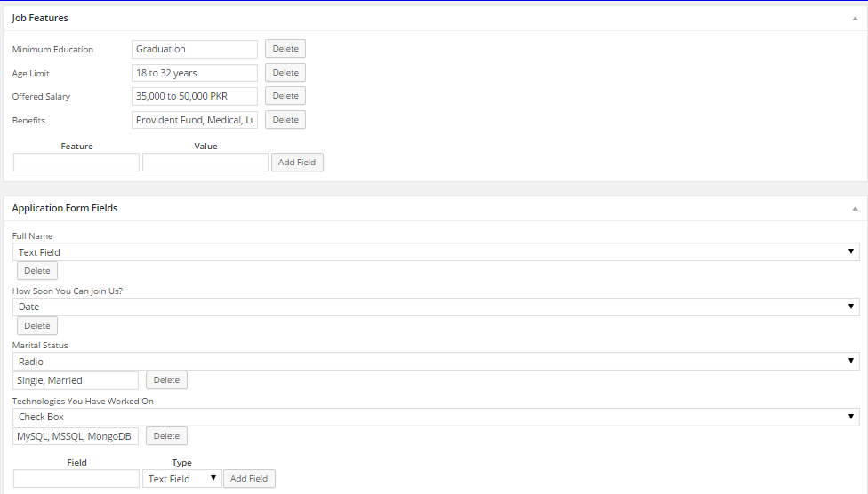
Task: Edit MySQL, MSSQL, MongoDB options input
Action: (76, 436)
